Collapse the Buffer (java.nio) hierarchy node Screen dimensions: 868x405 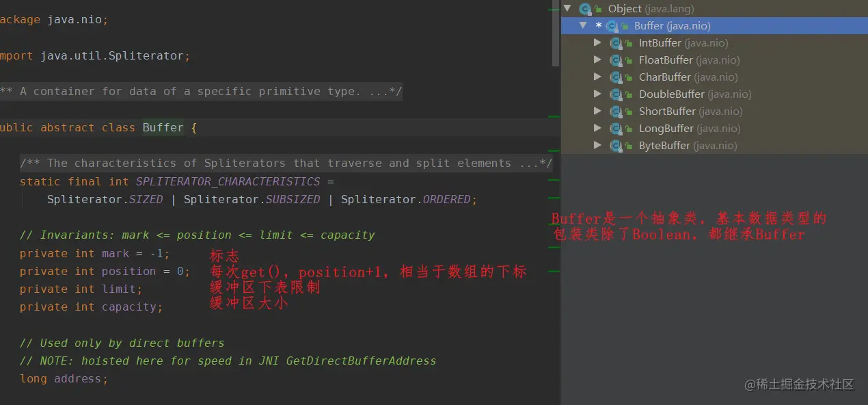point(582,25)
